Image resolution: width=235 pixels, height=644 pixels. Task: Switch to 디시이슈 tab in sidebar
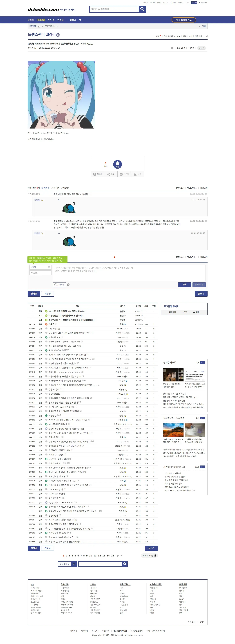180,418
